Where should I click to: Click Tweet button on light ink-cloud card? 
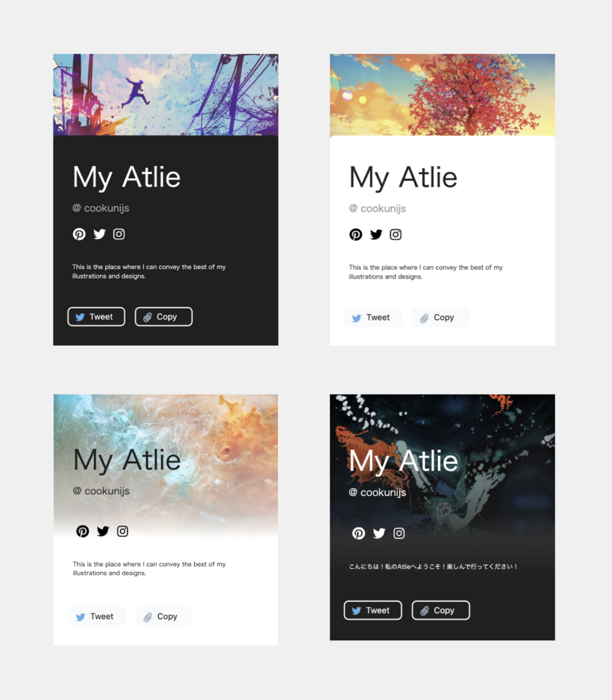click(96, 616)
